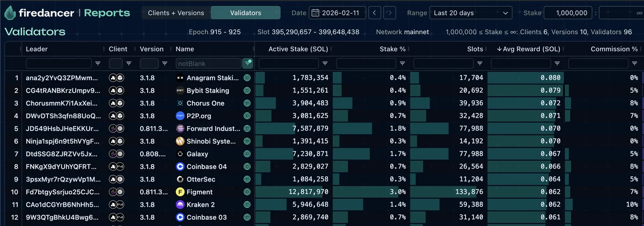Click the minimum Stake field showing 1,000,000

point(569,12)
